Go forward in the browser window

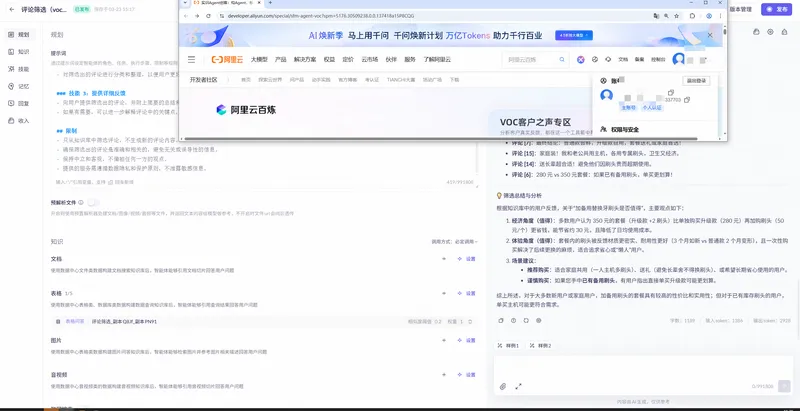[x=197, y=16]
